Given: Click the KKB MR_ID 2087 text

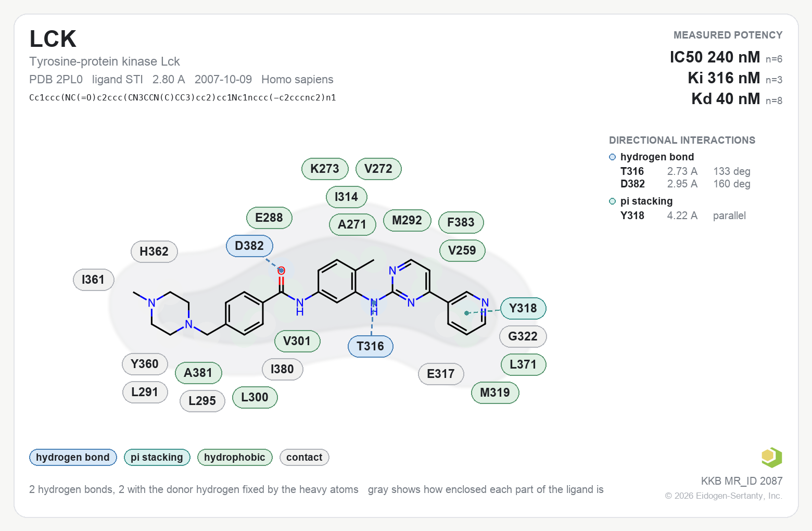Looking at the screenshot, I should tap(742, 481).
